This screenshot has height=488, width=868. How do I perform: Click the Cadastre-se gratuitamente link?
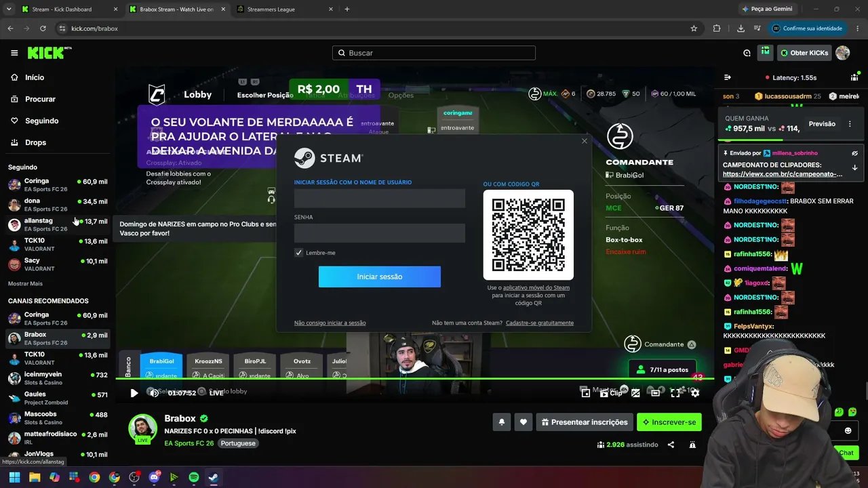point(540,323)
